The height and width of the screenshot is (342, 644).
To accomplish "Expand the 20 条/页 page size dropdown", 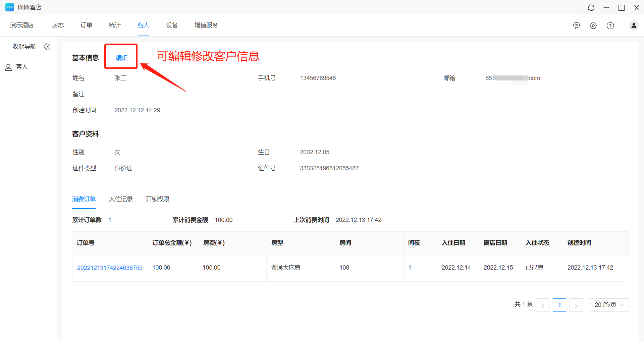I will pos(609,305).
